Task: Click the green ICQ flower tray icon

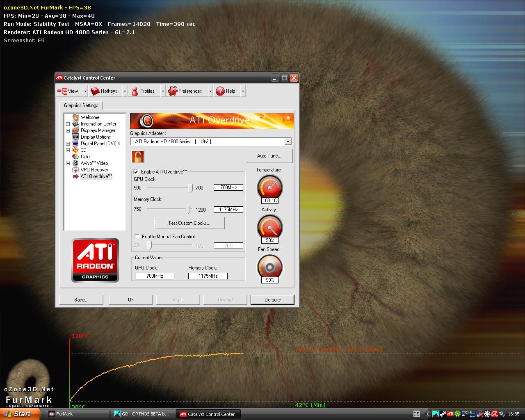Action: point(458,414)
